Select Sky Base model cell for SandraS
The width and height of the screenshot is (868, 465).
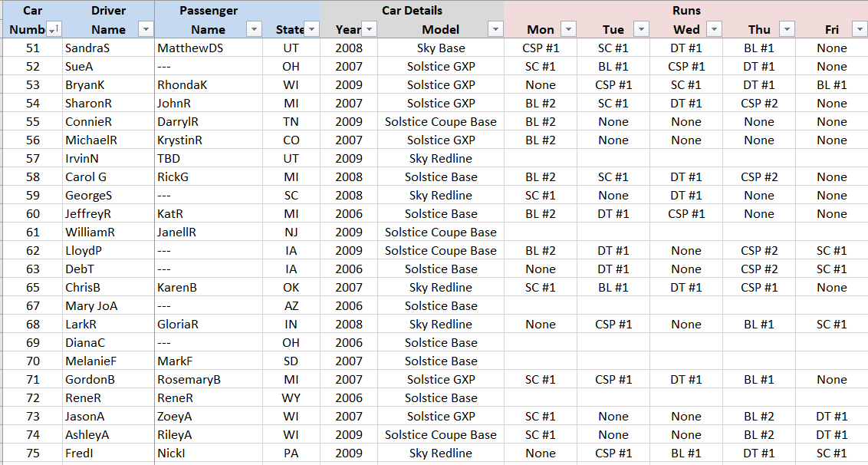[441, 48]
